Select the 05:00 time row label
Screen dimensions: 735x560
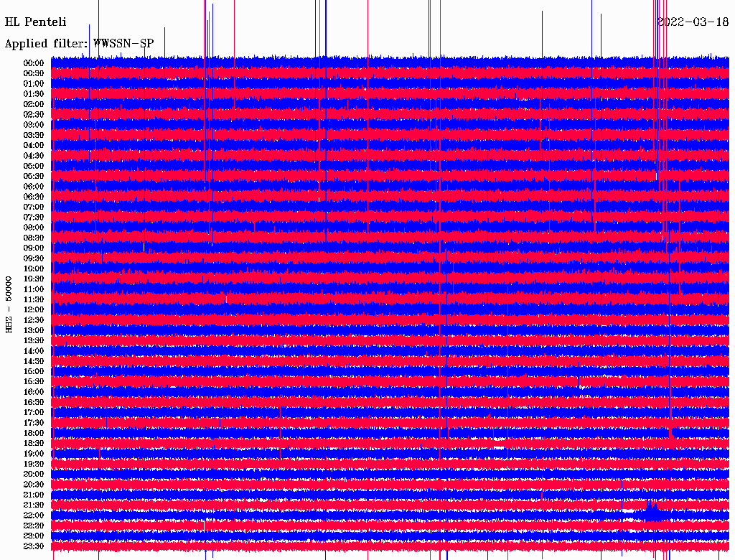pyautogui.click(x=34, y=166)
